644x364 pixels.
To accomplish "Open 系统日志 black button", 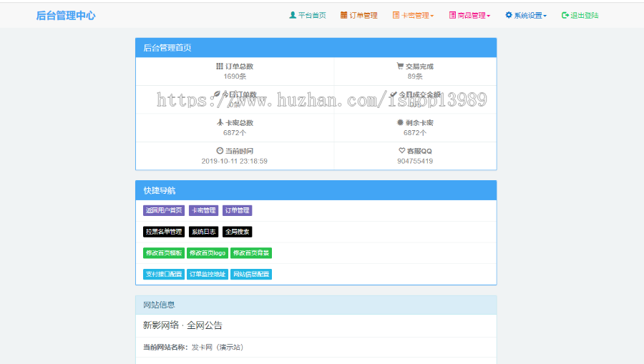I will (204, 232).
